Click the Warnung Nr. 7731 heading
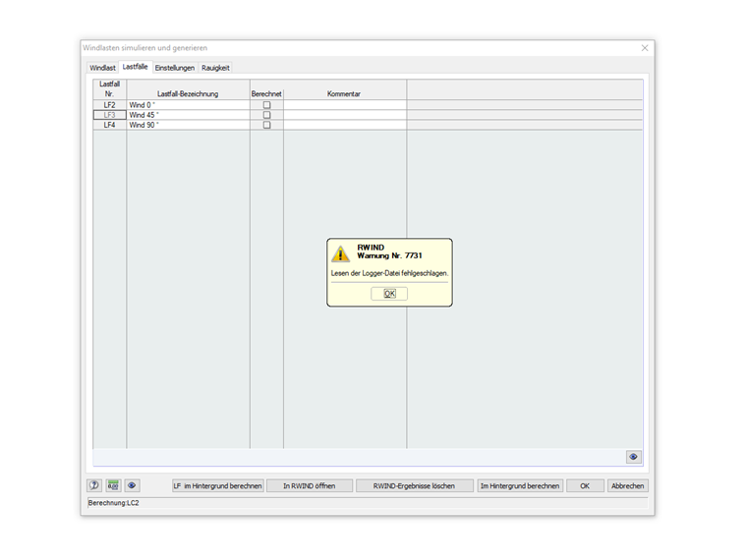This screenshot has width=747, height=560. coord(389,255)
